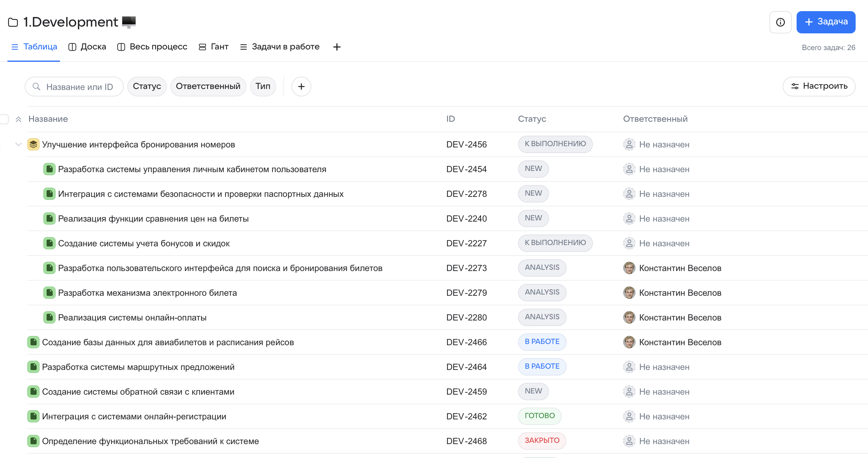Collapse the Улучшение интерфейса бронирования subtasks
Screen dimensions: 868x458
[x=19, y=144]
